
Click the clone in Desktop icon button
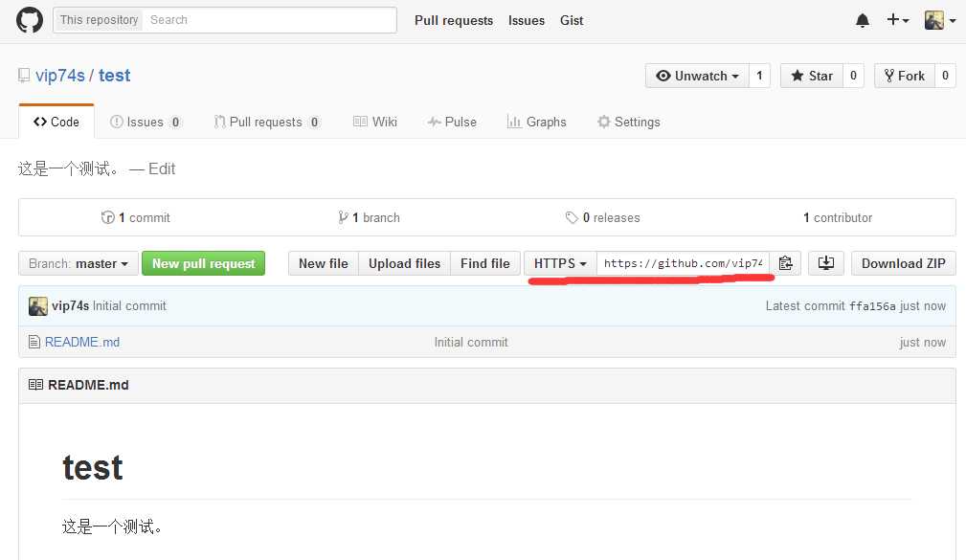click(x=825, y=263)
